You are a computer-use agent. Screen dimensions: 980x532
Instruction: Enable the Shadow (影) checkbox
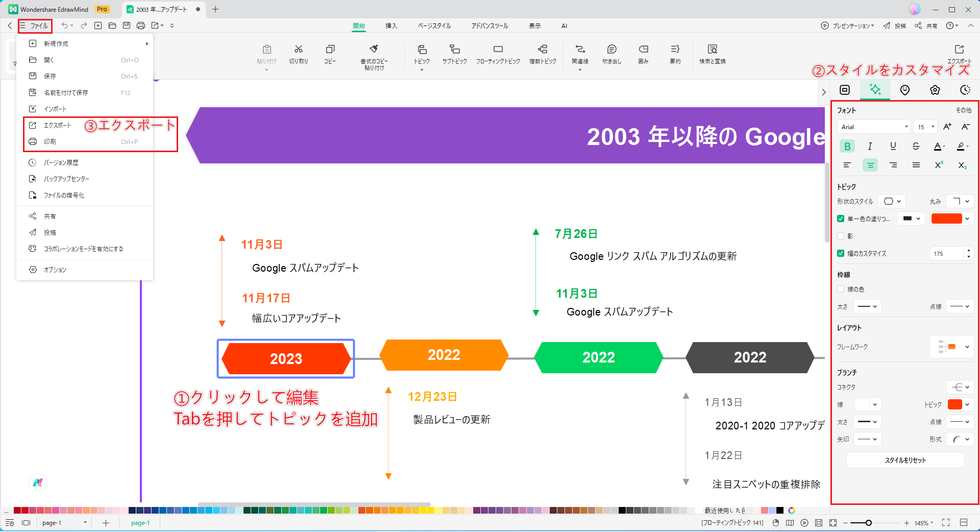point(841,236)
